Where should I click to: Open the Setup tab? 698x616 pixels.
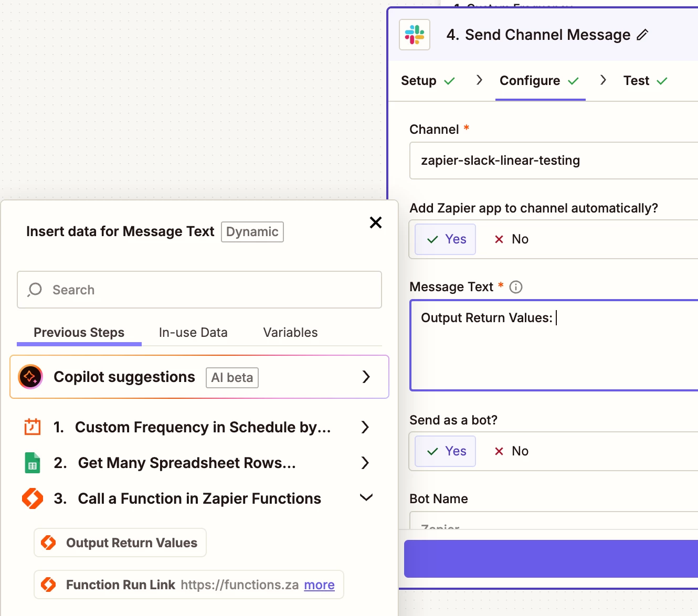pyautogui.click(x=428, y=81)
